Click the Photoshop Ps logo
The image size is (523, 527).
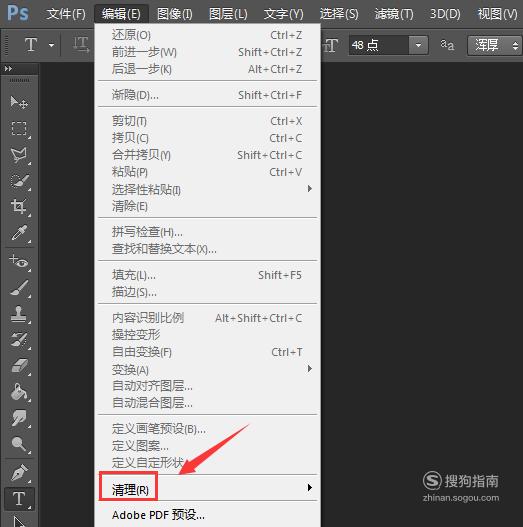click(18, 13)
